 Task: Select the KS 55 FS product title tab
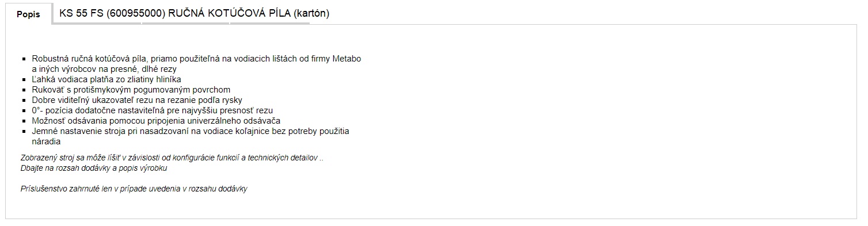(x=194, y=13)
